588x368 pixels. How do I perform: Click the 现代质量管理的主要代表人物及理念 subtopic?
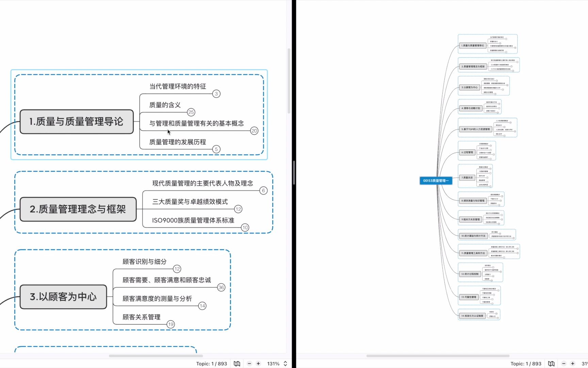click(x=203, y=183)
